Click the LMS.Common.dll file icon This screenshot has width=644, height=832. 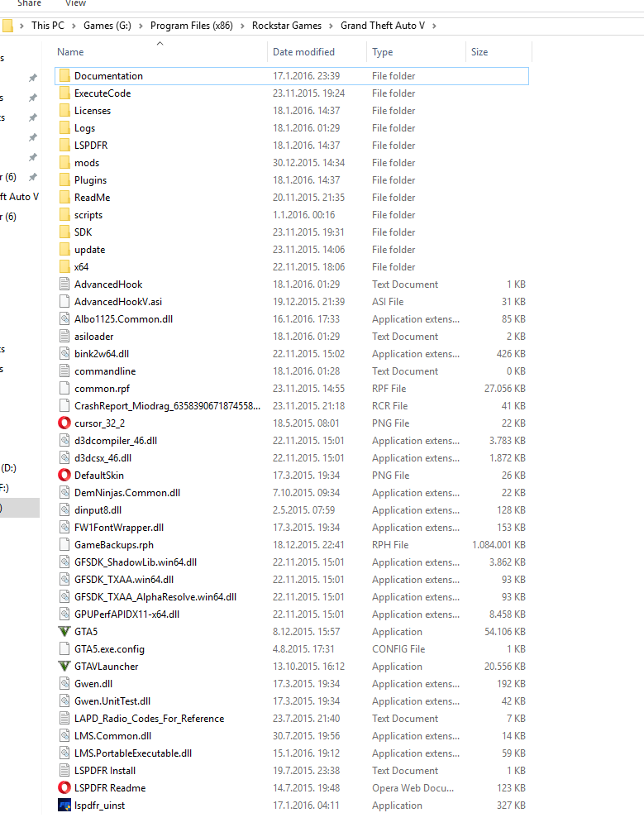(64, 736)
